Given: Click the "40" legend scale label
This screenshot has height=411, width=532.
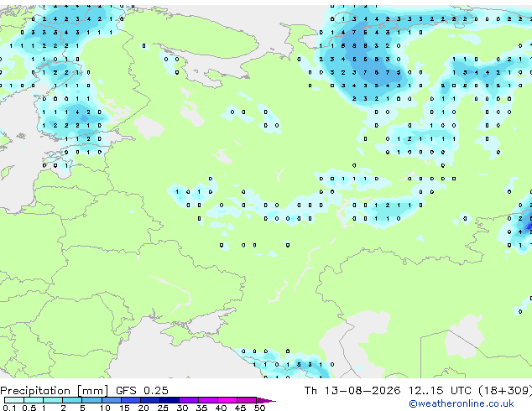Looking at the screenshot, I should click(x=221, y=408).
